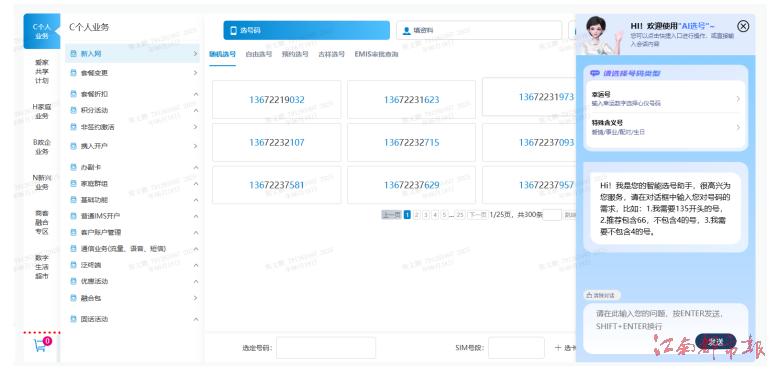Open the H家庭业务 sidebar category

tap(42, 111)
